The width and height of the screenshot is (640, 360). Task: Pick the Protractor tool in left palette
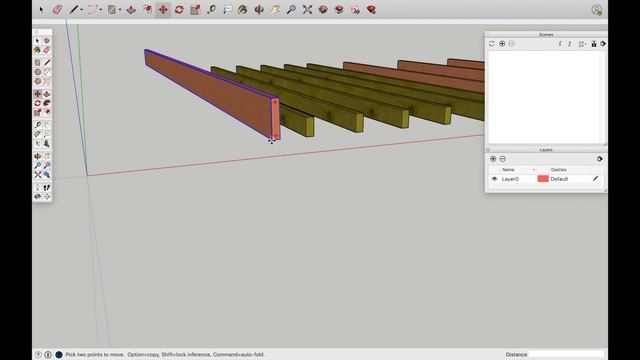38,134
